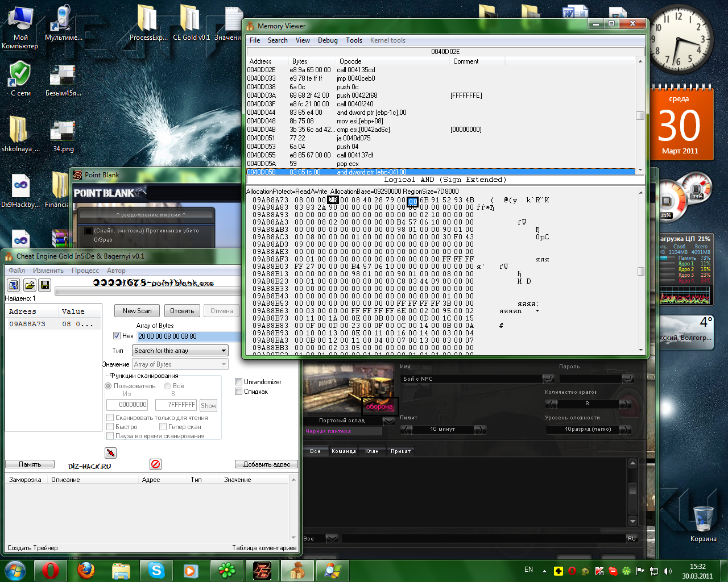Expand the Все chat channel dropdown

point(332,538)
